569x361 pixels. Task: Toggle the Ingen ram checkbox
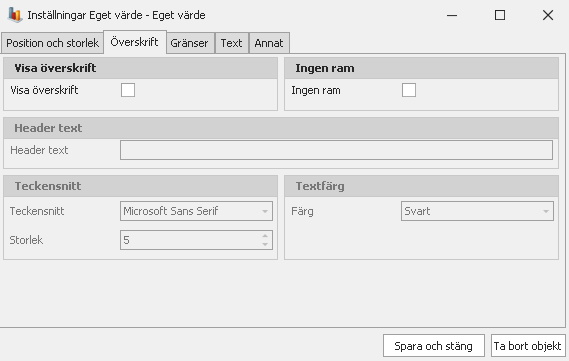pyautogui.click(x=409, y=90)
